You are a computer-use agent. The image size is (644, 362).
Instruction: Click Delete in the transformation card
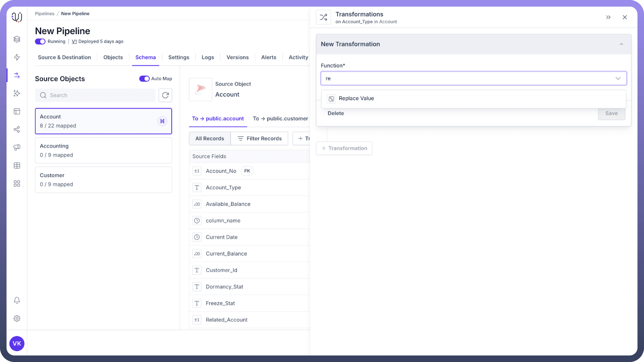[x=336, y=113]
